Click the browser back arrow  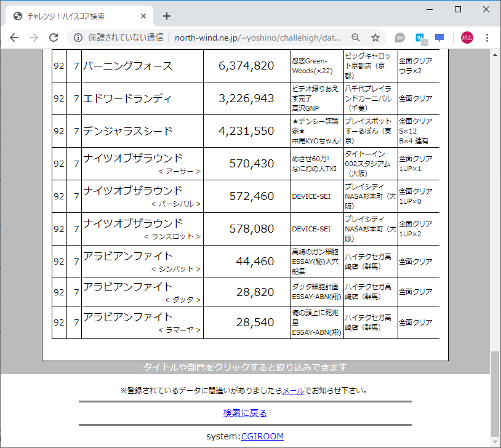[x=14, y=38]
